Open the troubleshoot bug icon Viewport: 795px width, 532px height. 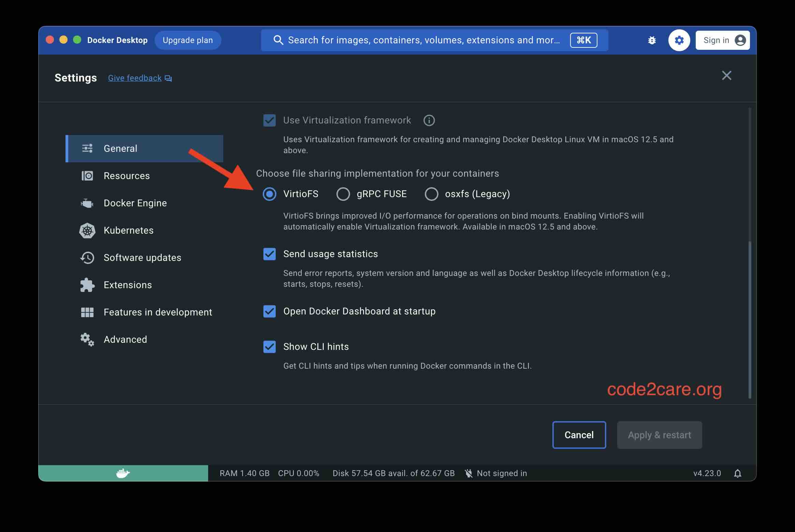[652, 40]
